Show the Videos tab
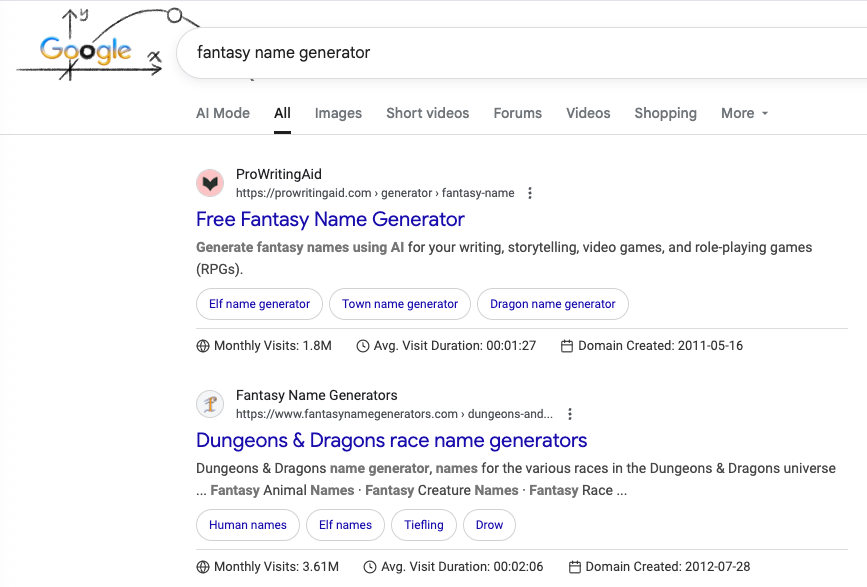The height and width of the screenshot is (587, 867). (588, 113)
